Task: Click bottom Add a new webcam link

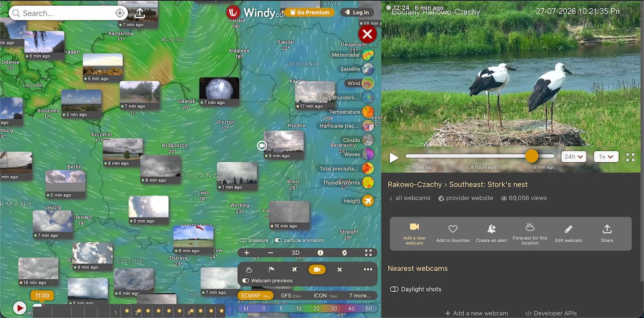Action: [x=476, y=313]
